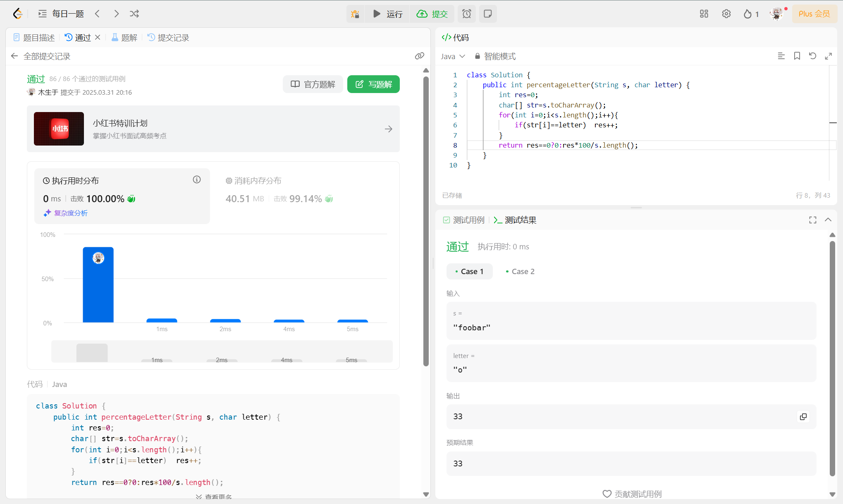The height and width of the screenshot is (504, 843).
Task: Expand 查看更多 to show full code
Action: [x=214, y=497]
